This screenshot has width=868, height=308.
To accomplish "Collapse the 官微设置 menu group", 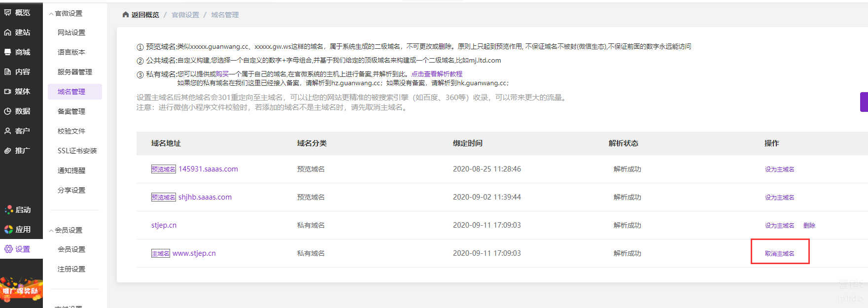I will pyautogui.click(x=51, y=14).
